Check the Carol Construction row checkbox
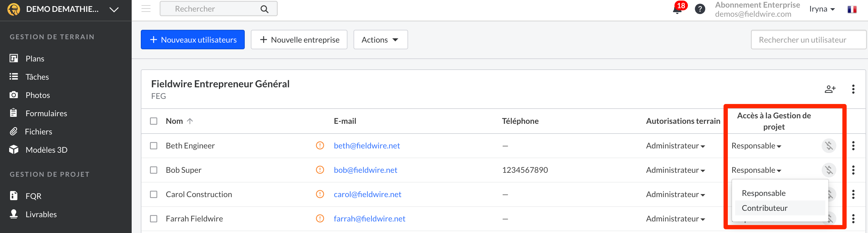The height and width of the screenshot is (233, 868). coord(154,194)
